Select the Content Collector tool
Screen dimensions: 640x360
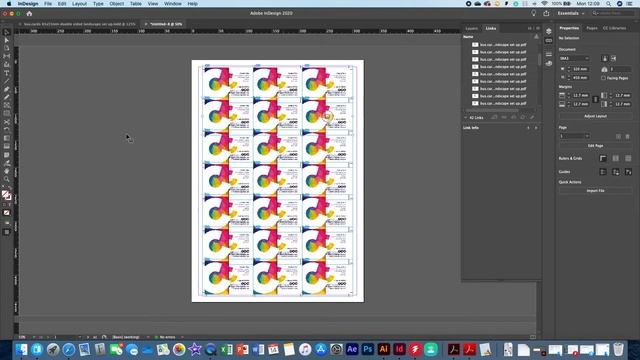(7, 64)
